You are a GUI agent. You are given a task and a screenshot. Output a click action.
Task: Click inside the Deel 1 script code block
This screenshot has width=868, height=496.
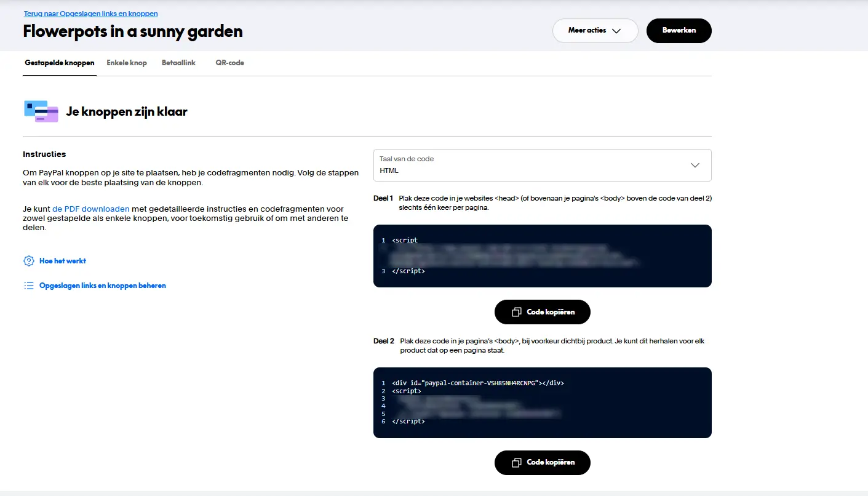[541, 255]
